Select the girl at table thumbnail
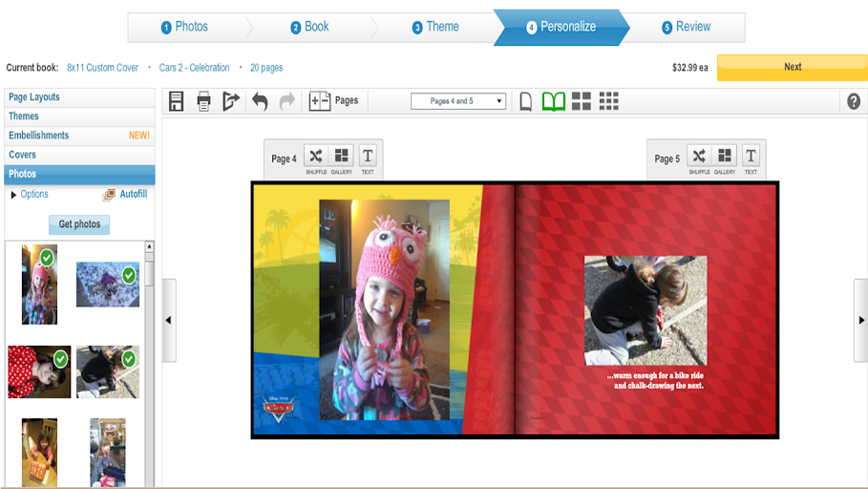The image size is (868, 489). pyautogui.click(x=39, y=453)
